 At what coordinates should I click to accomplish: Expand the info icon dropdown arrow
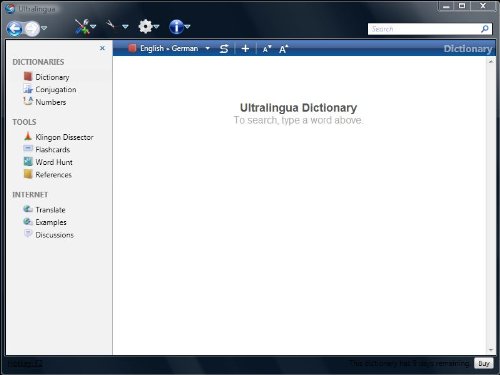[x=187, y=26]
